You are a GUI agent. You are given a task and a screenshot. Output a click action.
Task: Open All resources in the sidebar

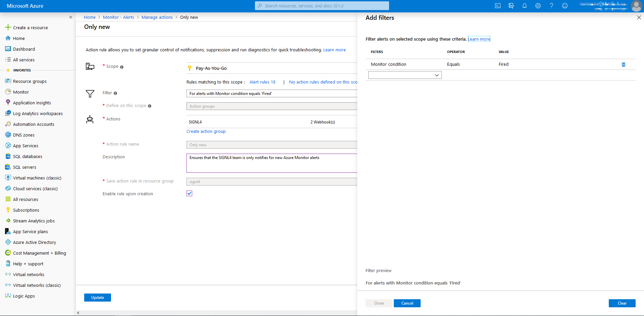coord(25,199)
